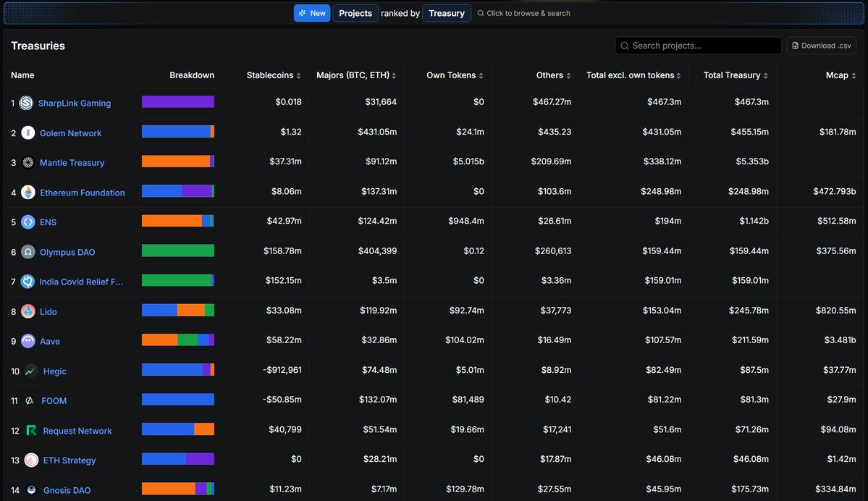Click the magnifier icon in Search projects
Viewport: 868px width, 501px height.
click(x=625, y=46)
